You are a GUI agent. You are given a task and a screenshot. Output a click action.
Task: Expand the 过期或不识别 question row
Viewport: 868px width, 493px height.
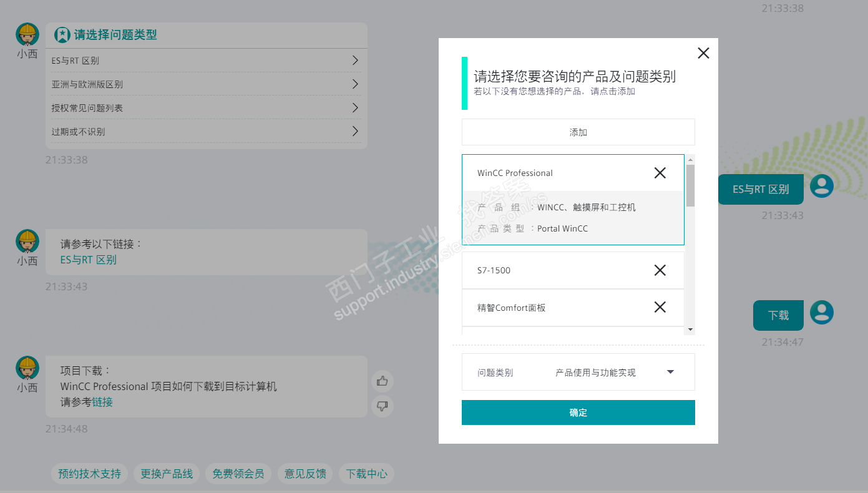[x=206, y=132]
